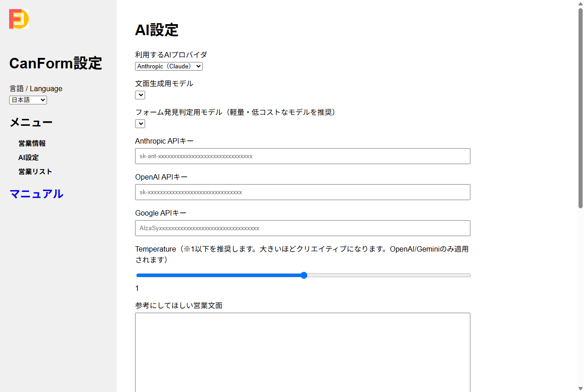This screenshot has width=584, height=392.
Task: Click into the Google APIキー field
Action: tap(302, 228)
